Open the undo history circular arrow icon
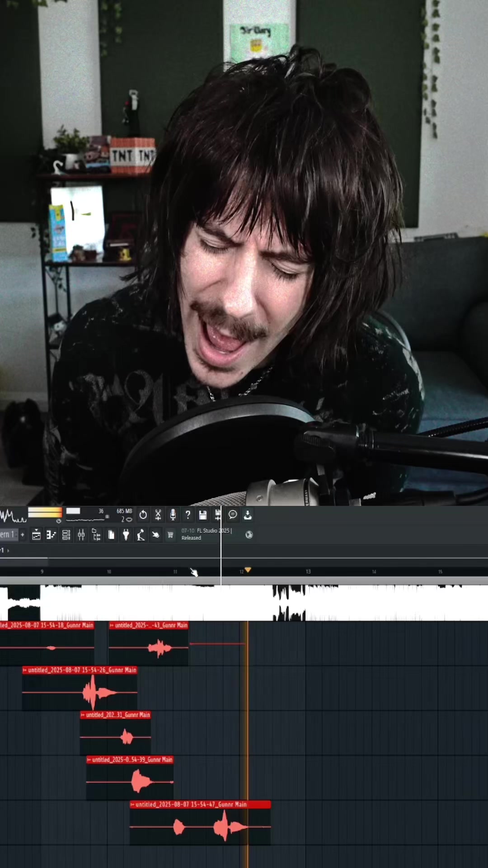The height and width of the screenshot is (868, 488). pos(143,514)
